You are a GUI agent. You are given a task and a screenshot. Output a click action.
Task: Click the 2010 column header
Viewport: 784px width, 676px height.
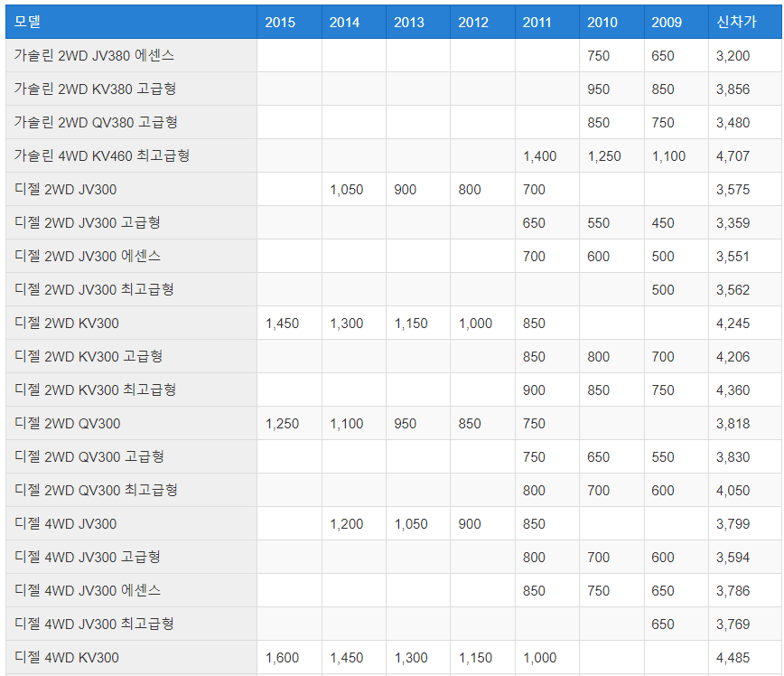(x=612, y=22)
